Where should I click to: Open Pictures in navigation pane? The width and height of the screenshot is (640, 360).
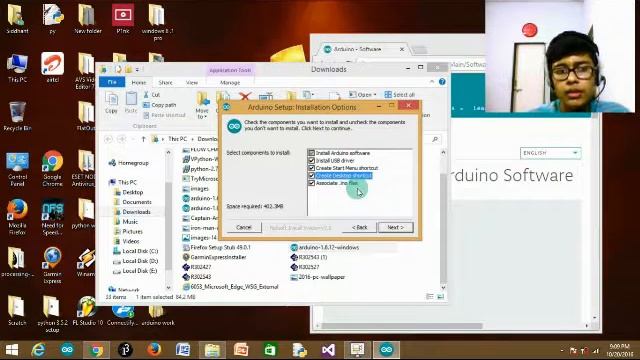pos(129,231)
